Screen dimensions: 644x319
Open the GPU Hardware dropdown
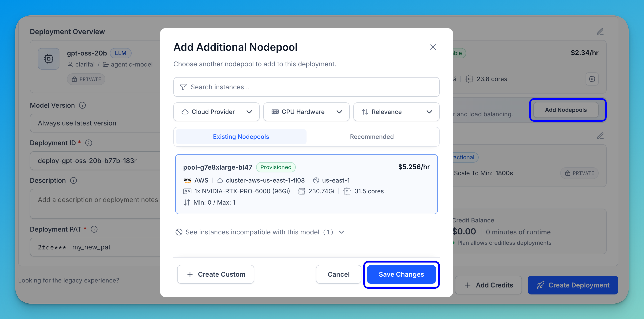pyautogui.click(x=306, y=112)
